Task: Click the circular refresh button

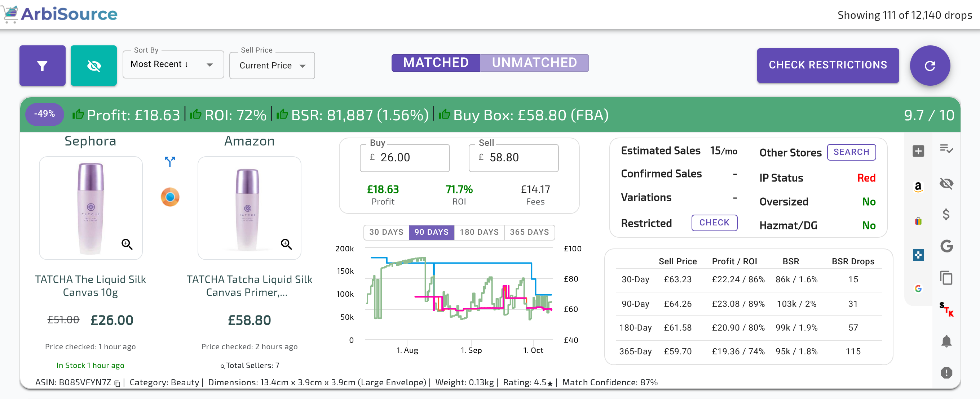Action: (930, 66)
